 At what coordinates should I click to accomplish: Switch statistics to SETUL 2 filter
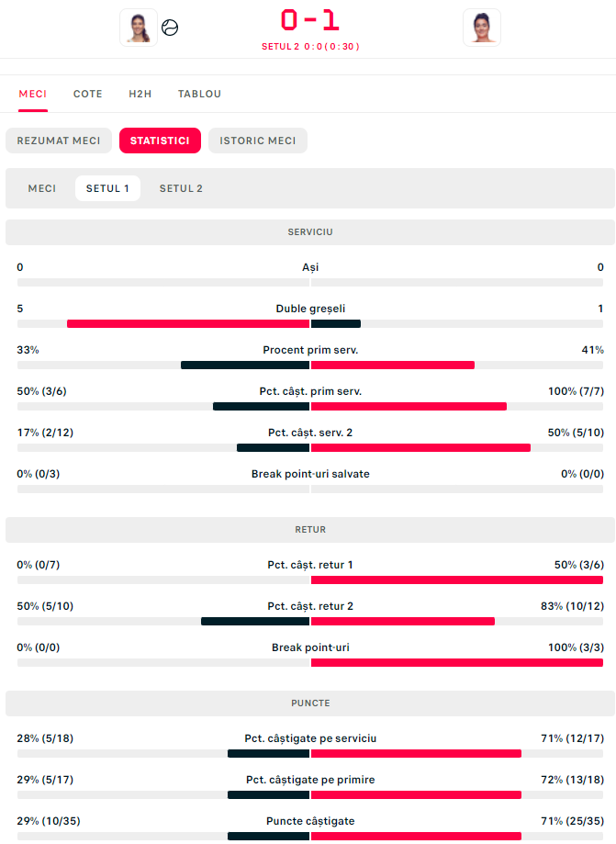[181, 188]
